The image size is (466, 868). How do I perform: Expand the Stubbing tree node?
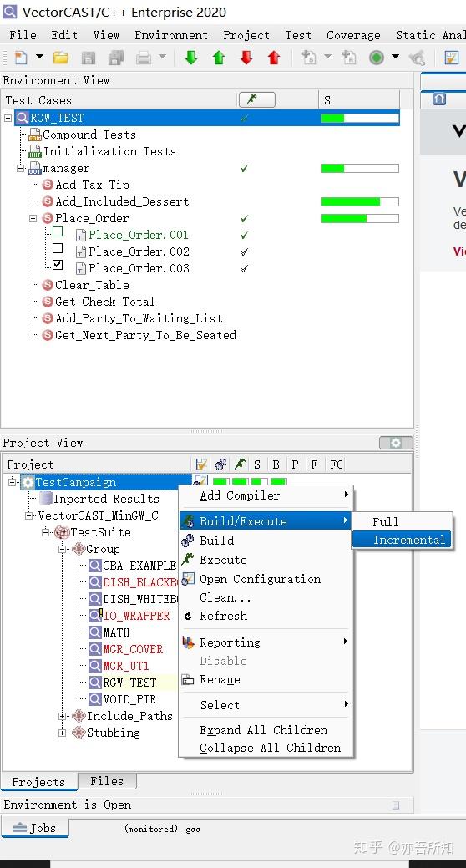pyautogui.click(x=63, y=733)
